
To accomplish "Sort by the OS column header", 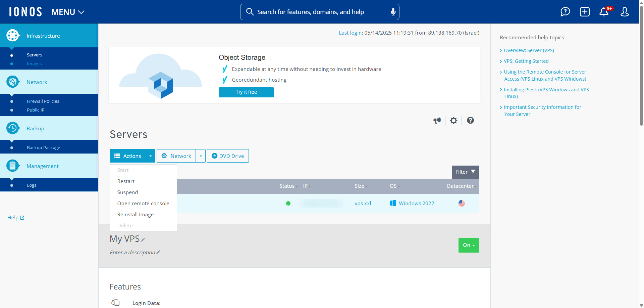I will tap(395, 186).
